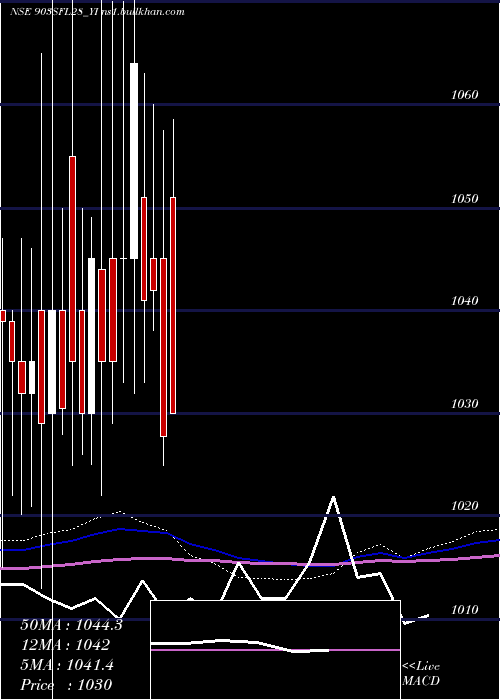Click the NSE symbol title at top

click(x=97, y=12)
